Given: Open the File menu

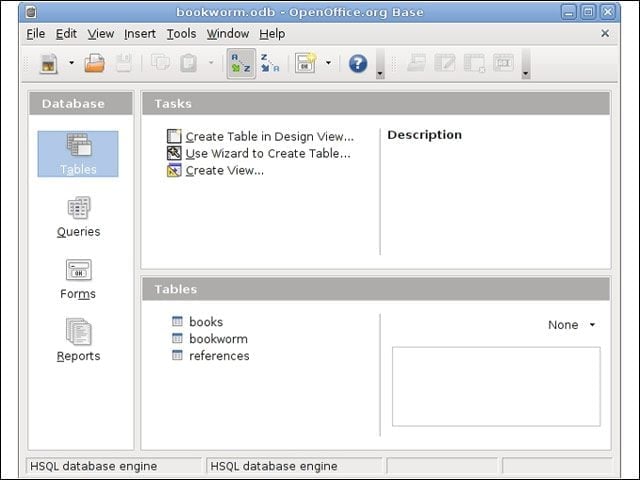Looking at the screenshot, I should coord(36,33).
